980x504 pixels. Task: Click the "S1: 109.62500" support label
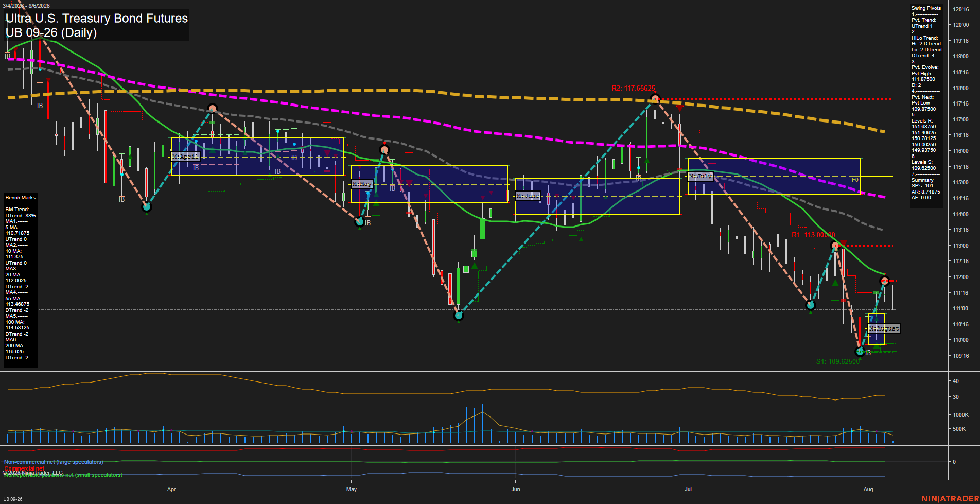[838, 361]
